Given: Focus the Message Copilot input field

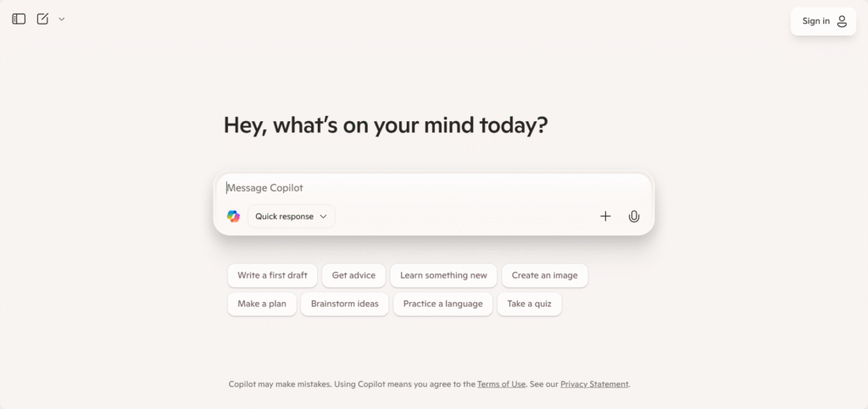Looking at the screenshot, I should [x=433, y=188].
